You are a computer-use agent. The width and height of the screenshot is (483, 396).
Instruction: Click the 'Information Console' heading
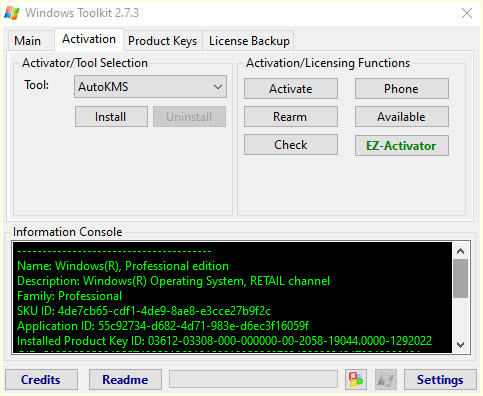click(68, 232)
